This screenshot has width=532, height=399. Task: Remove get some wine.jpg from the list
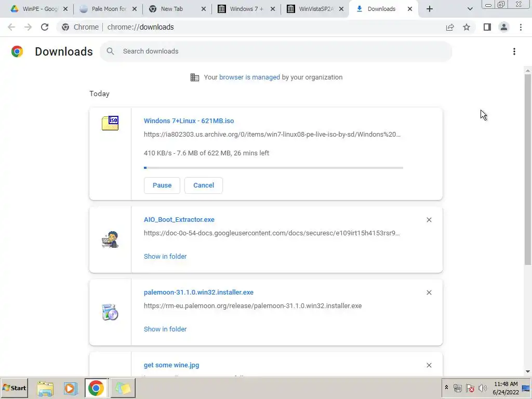[x=429, y=365]
